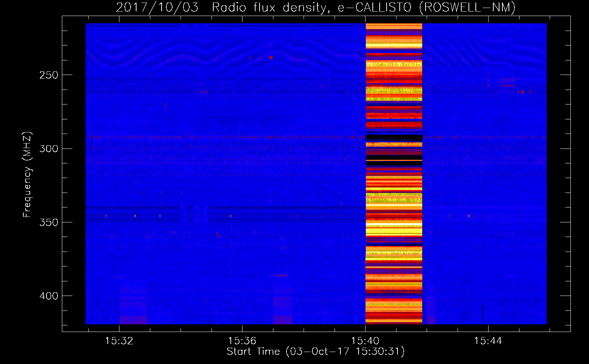Click the 'Start Time (03-Oct-17 15:30:31)' axis label
Image resolution: width=589 pixels, height=364 pixels.
pos(316,351)
